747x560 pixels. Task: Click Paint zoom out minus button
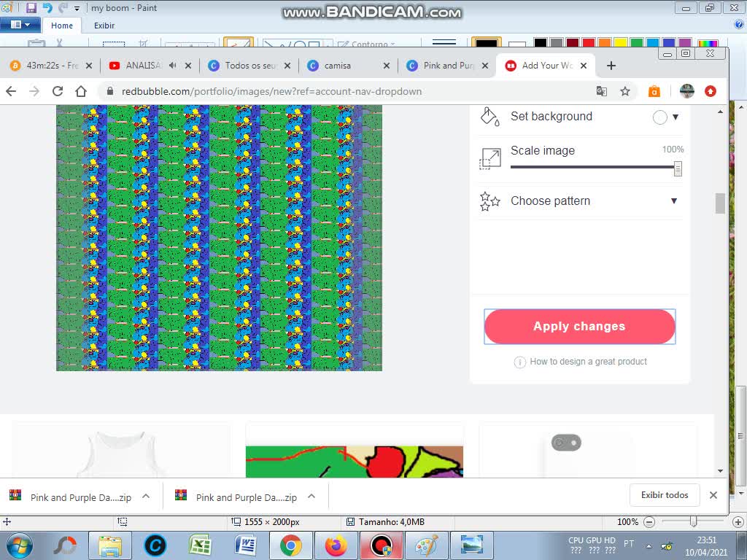(x=649, y=522)
